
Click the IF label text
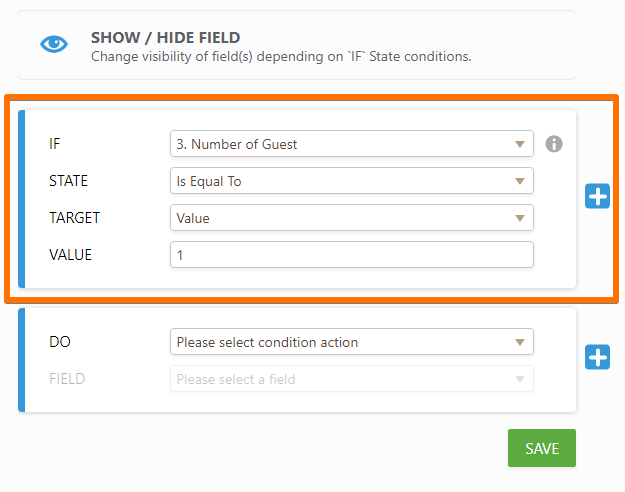point(55,144)
